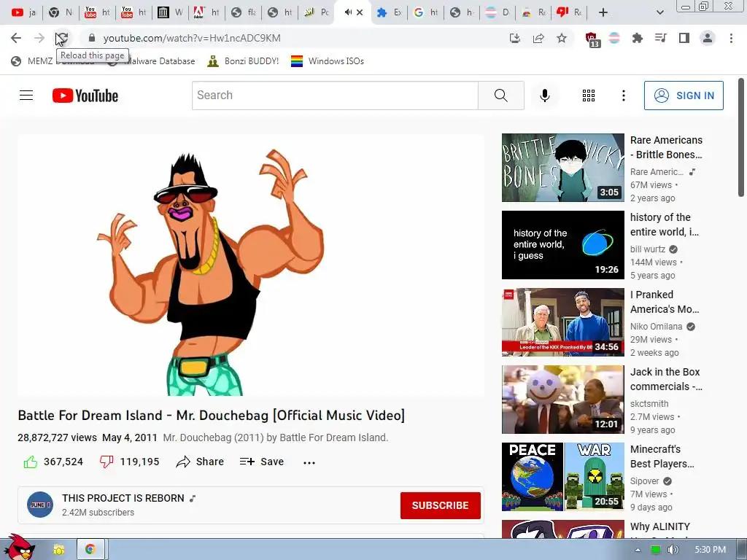
Task: Click the channel avatar for THIS PROJECT IS REBORN
Action: tap(40, 505)
